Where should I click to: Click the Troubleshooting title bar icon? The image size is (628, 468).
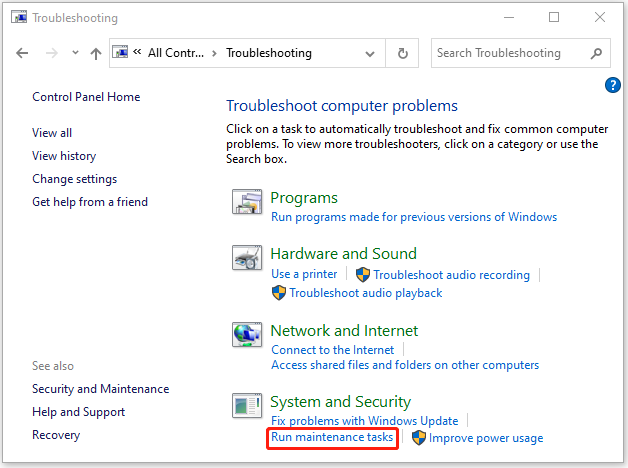(19, 18)
